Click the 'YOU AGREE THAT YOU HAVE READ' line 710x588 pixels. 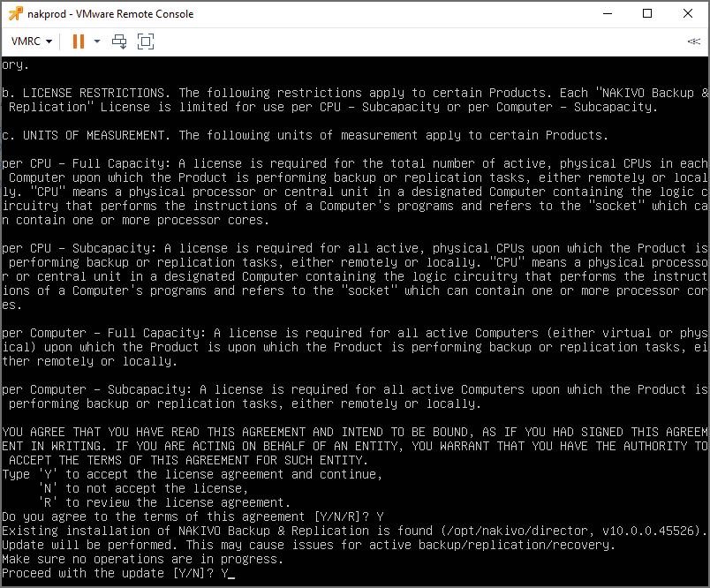point(355,433)
